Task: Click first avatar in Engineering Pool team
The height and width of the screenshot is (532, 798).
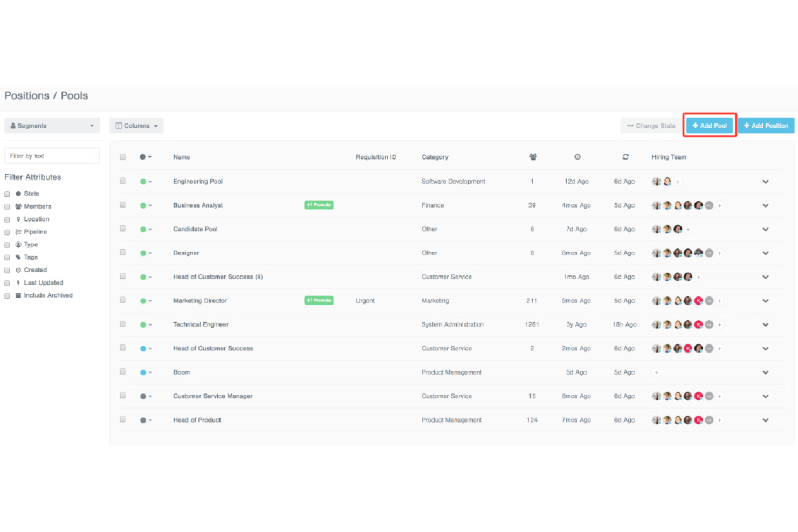Action: (656, 182)
